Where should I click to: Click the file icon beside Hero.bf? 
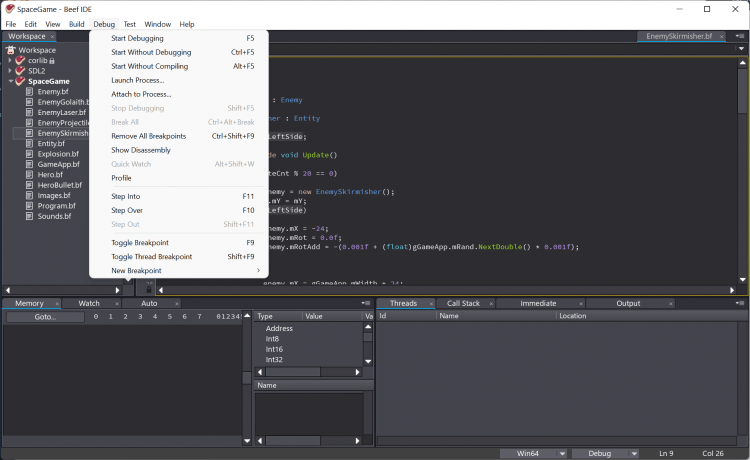coord(30,174)
